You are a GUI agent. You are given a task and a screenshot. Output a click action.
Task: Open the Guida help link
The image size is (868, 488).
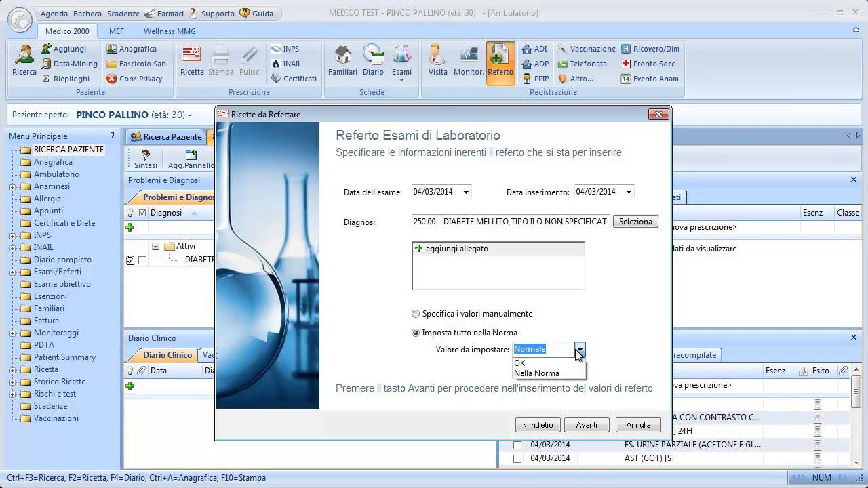(256, 14)
